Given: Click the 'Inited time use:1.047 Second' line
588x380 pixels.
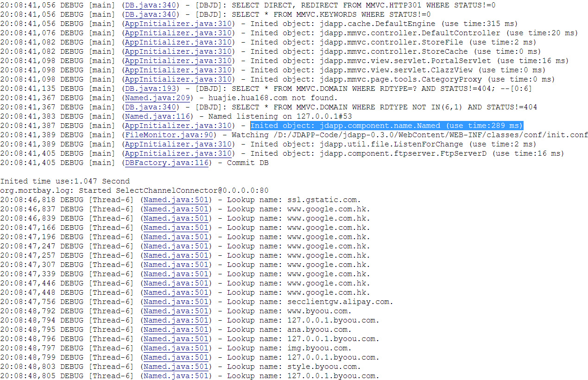Looking at the screenshot, I should click(65, 181).
